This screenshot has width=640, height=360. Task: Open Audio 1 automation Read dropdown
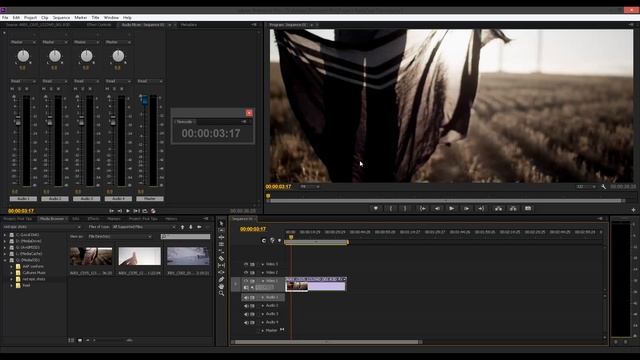click(23, 81)
